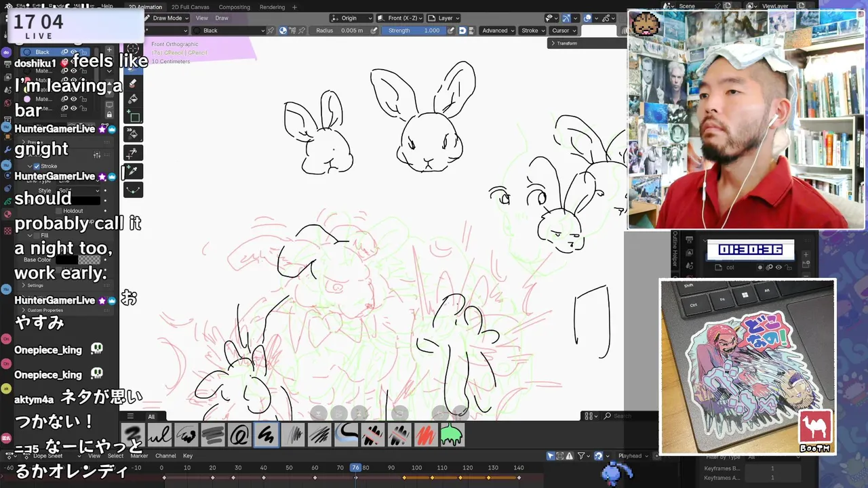This screenshot has width=868, height=488.
Task: Pin the Black material with pin icon
Action: click(270, 30)
